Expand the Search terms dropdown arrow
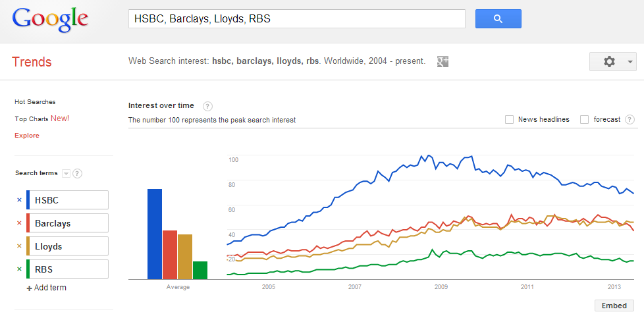The height and width of the screenshot is (320, 644). tap(66, 173)
